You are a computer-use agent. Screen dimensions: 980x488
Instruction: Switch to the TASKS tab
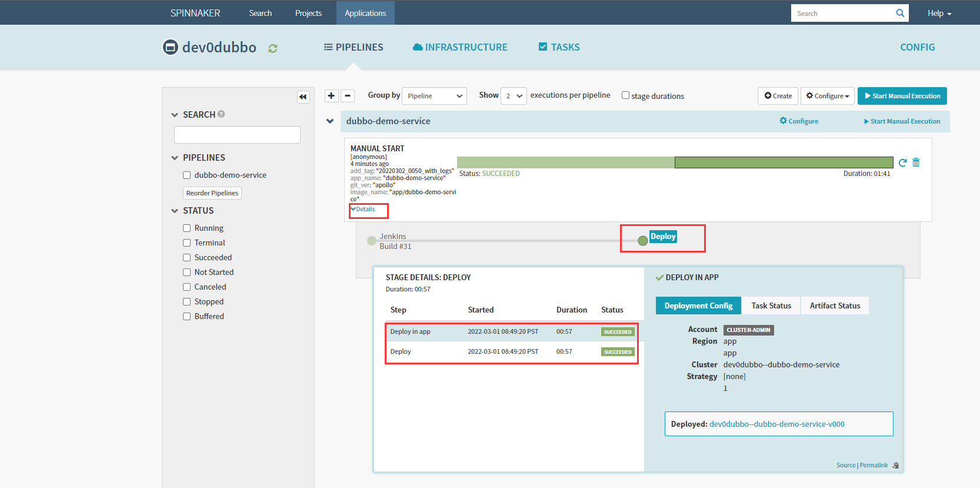click(x=559, y=47)
